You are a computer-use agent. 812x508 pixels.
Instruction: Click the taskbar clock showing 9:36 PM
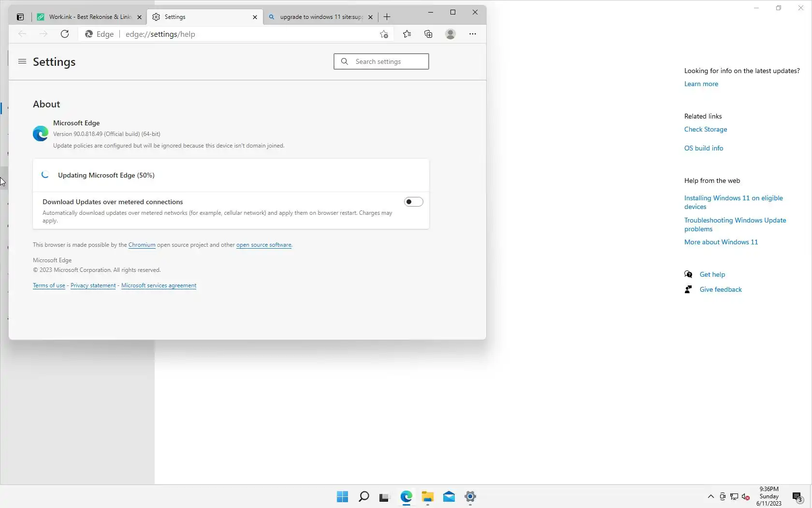pos(769,496)
